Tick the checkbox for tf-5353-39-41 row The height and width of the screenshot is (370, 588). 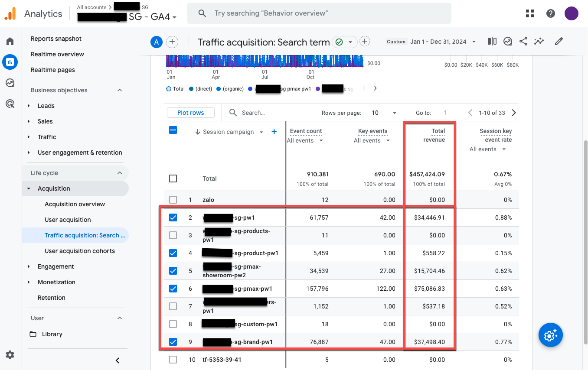tap(173, 360)
